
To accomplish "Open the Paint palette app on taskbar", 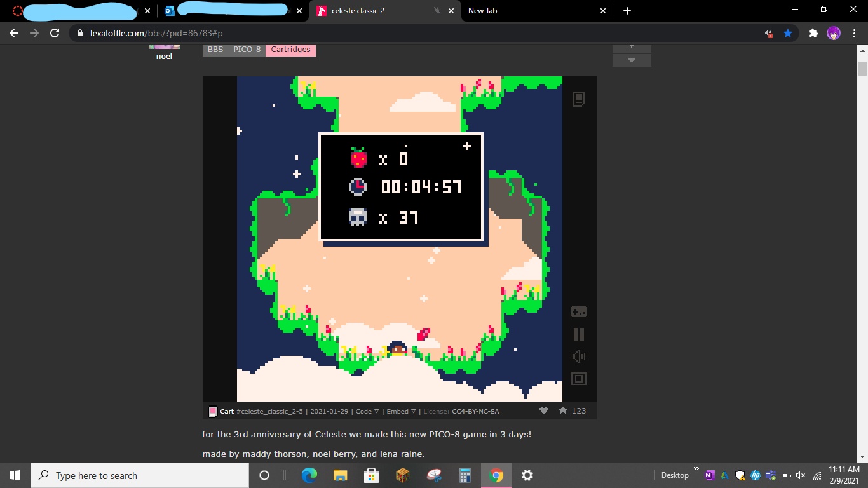I will coord(433,475).
